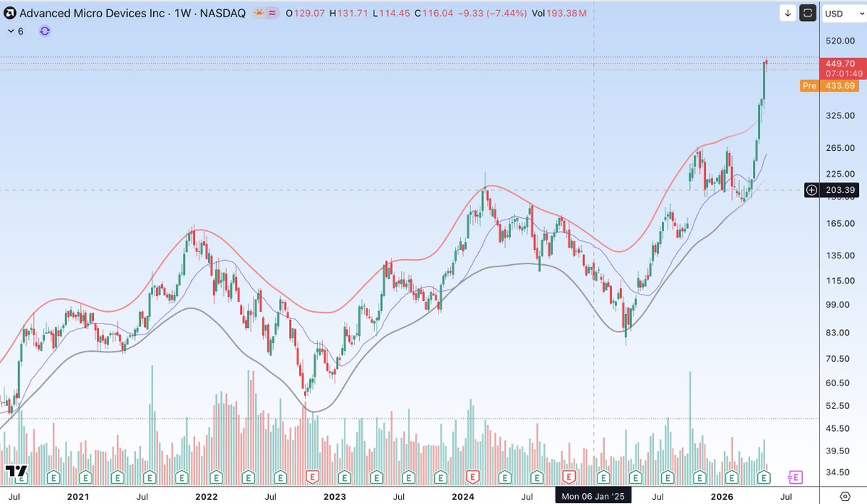Screen dimensions: 867x504
Task: Click the TradingView logo on the chart
Action: click(x=15, y=472)
